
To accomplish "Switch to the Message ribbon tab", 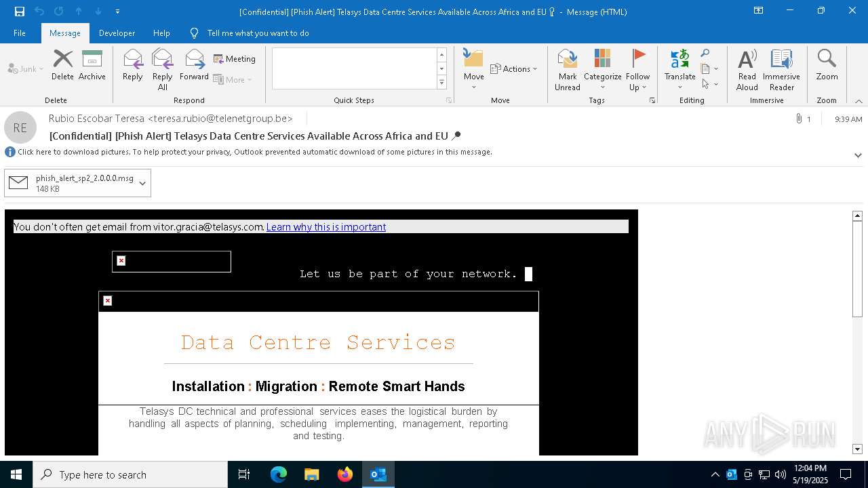I will click(x=65, y=33).
